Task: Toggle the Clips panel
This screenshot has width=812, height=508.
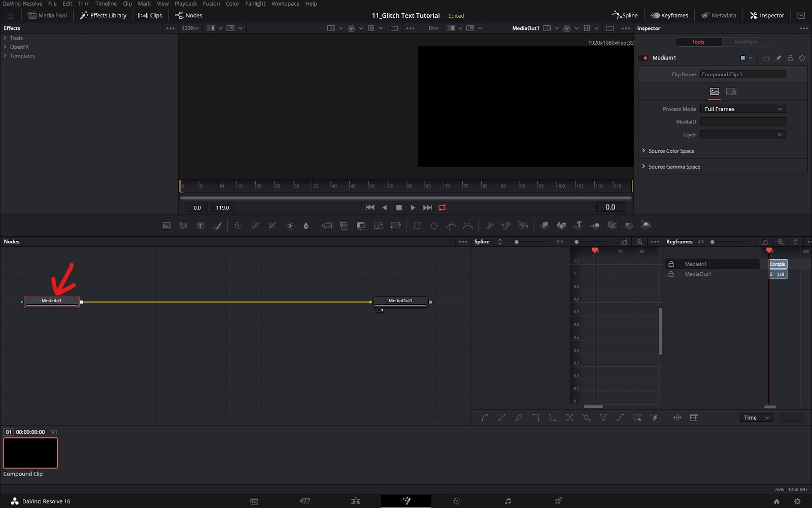Action: click(150, 15)
